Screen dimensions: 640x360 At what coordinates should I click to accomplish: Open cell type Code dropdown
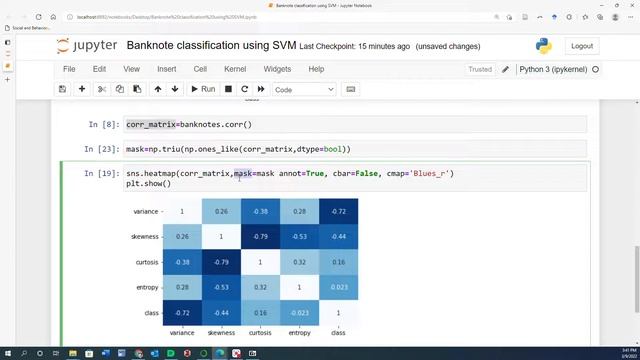(x=304, y=89)
